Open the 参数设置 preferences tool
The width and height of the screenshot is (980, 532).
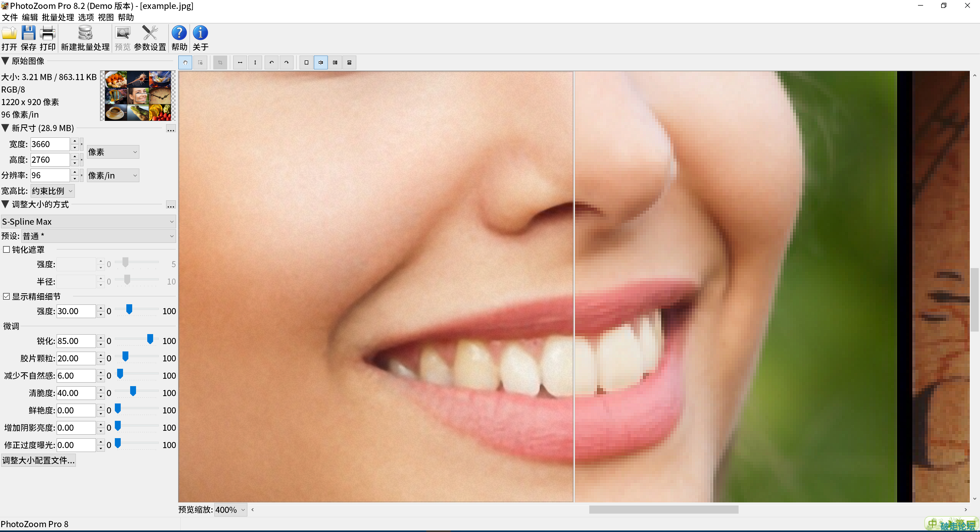pyautogui.click(x=150, y=38)
